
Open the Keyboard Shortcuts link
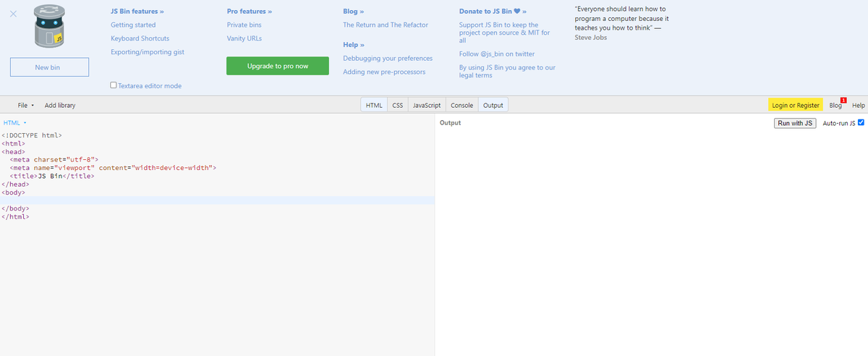pos(140,38)
